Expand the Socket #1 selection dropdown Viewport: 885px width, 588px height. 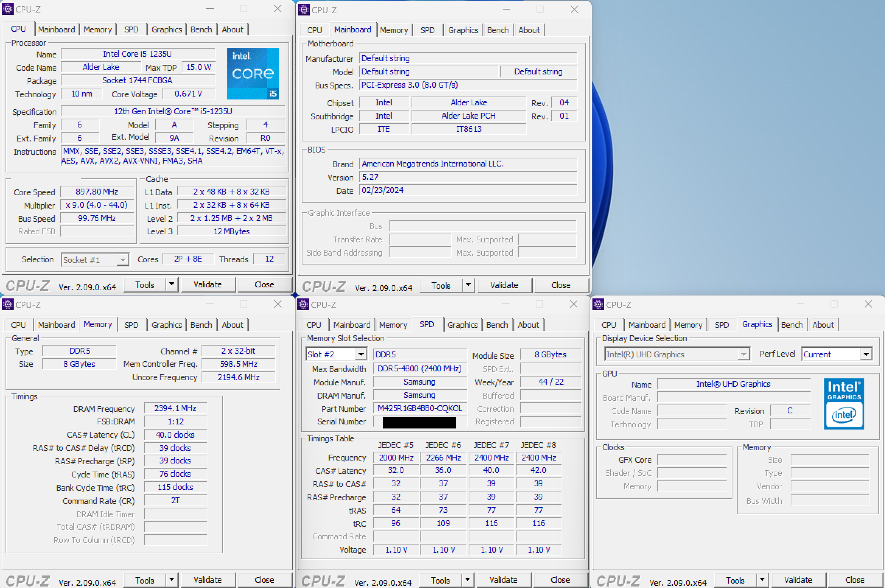[122, 259]
